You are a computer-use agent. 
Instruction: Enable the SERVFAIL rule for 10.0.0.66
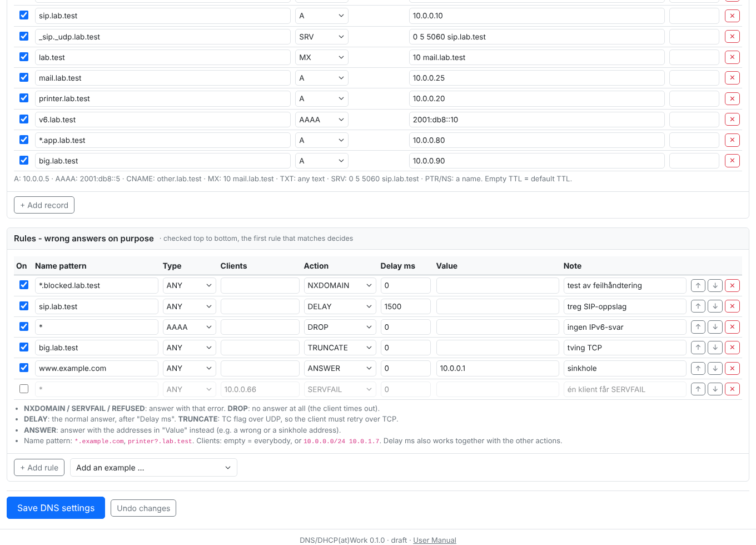click(x=24, y=389)
